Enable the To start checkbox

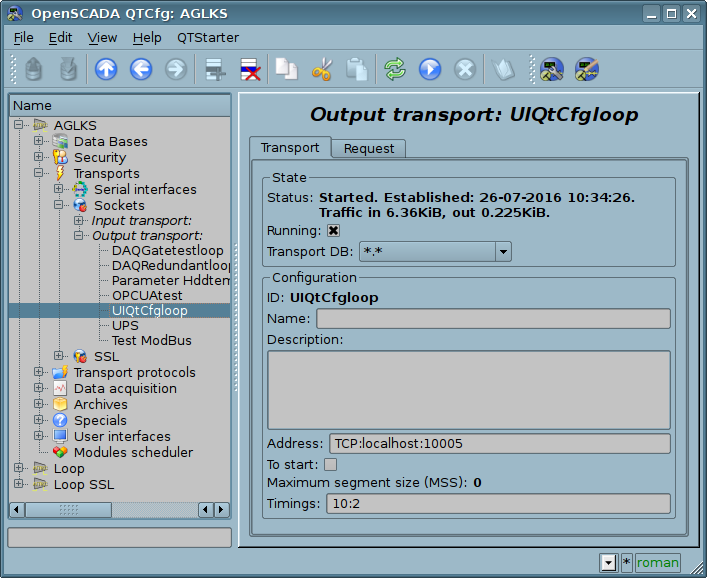point(331,464)
